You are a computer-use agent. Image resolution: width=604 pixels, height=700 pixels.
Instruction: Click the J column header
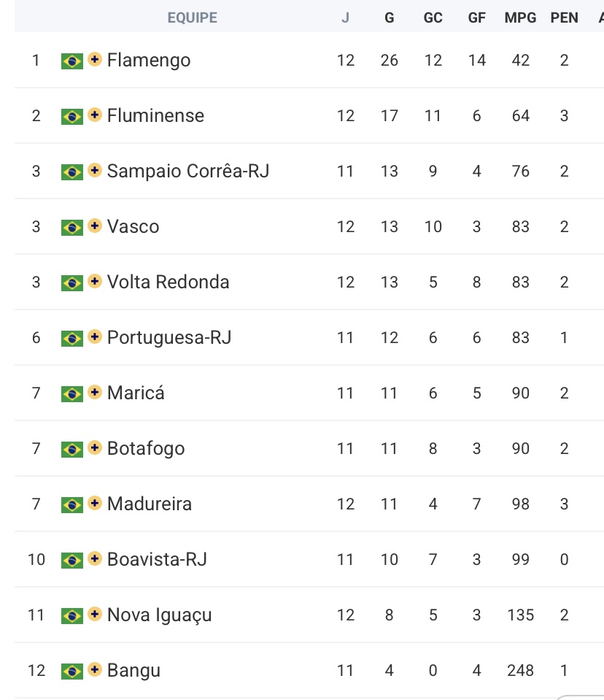[345, 18]
